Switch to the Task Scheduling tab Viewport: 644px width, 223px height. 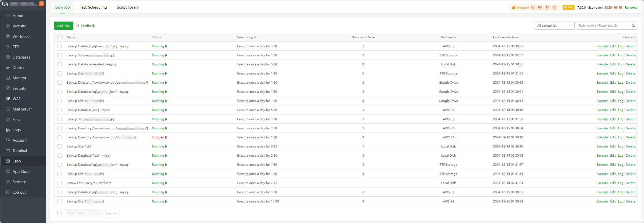point(93,7)
